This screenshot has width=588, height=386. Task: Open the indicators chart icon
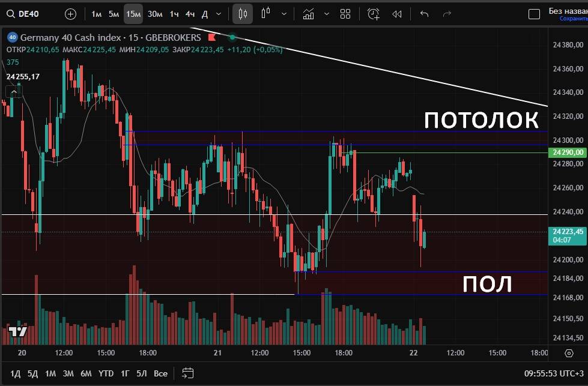[309, 14]
